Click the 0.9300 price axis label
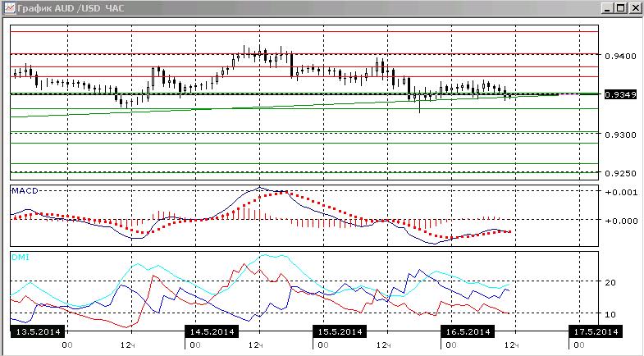 click(x=620, y=135)
